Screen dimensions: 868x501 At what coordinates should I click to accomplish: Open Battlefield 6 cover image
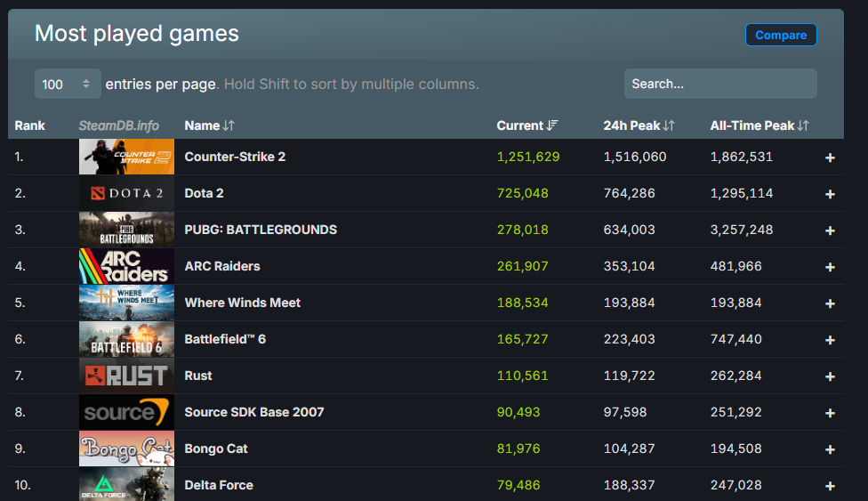[x=126, y=339]
